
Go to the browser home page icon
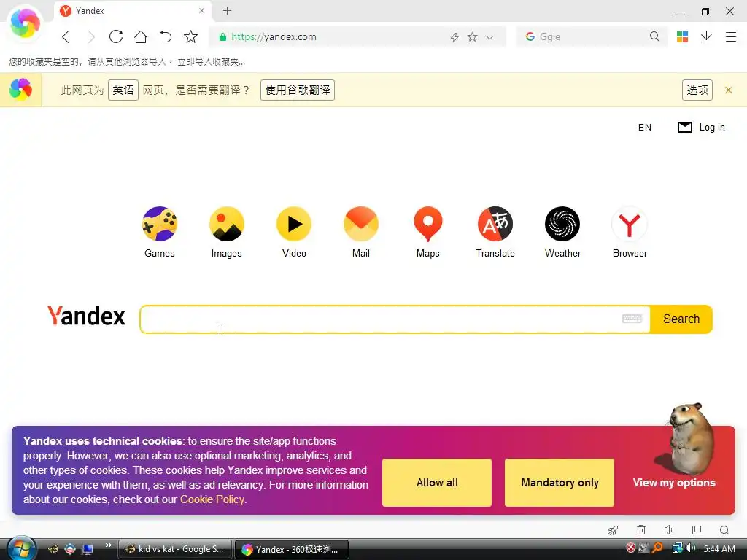(141, 36)
